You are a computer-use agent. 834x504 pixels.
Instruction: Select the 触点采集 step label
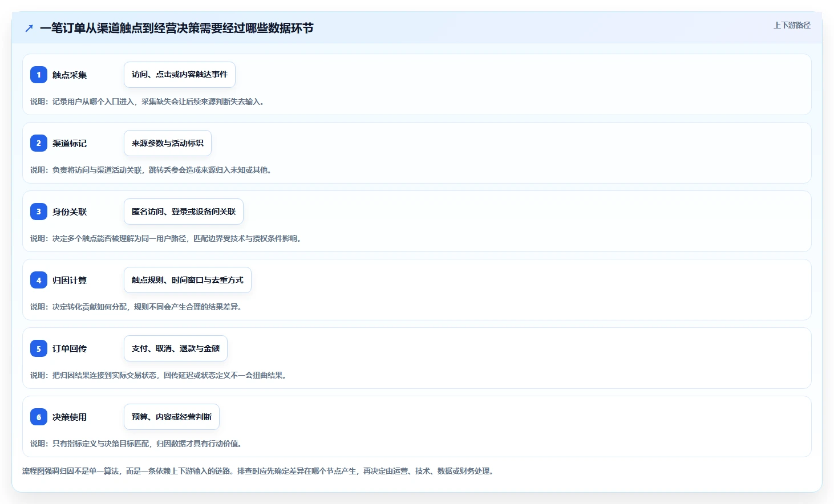point(70,75)
